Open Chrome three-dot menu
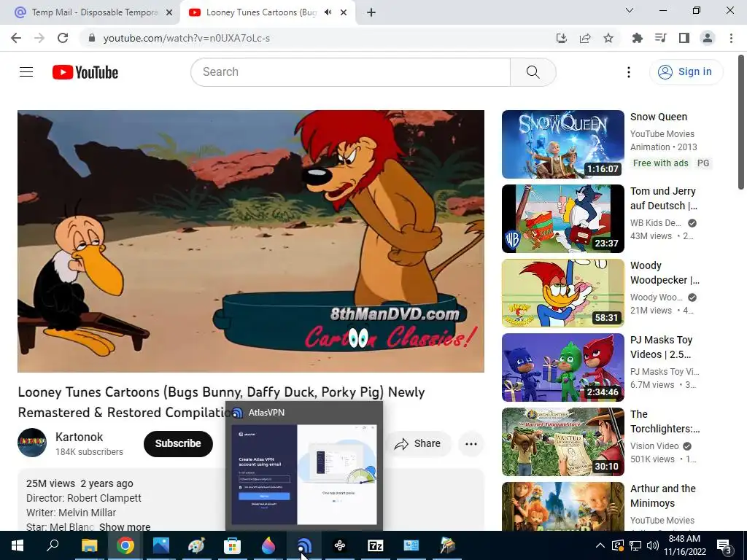Image resolution: width=747 pixels, height=560 pixels. [x=731, y=38]
